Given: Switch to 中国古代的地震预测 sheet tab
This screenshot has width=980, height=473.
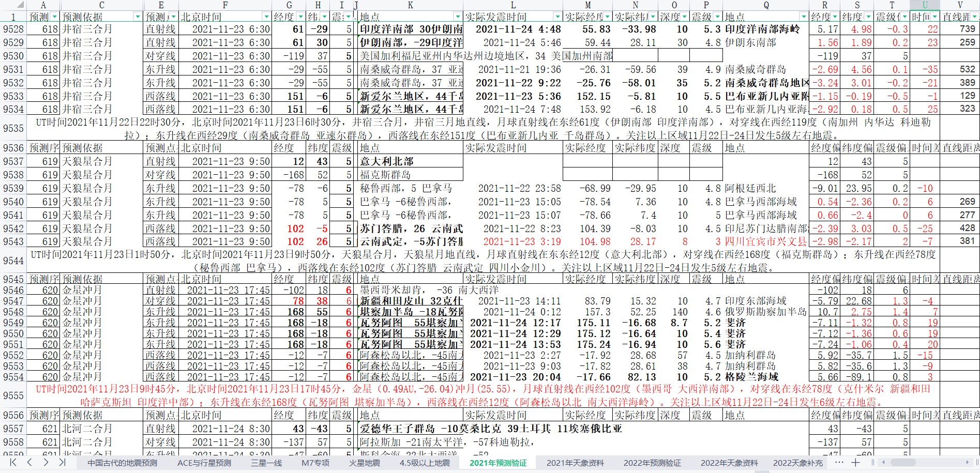Looking at the screenshot, I should click(122, 463).
